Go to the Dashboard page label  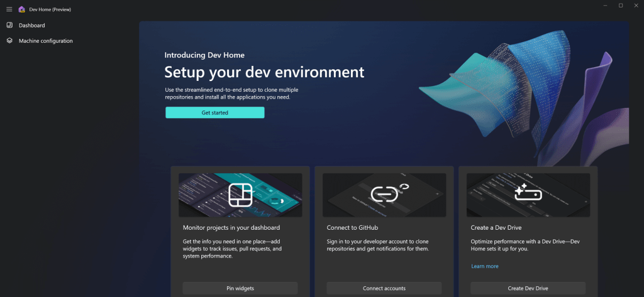32,26
